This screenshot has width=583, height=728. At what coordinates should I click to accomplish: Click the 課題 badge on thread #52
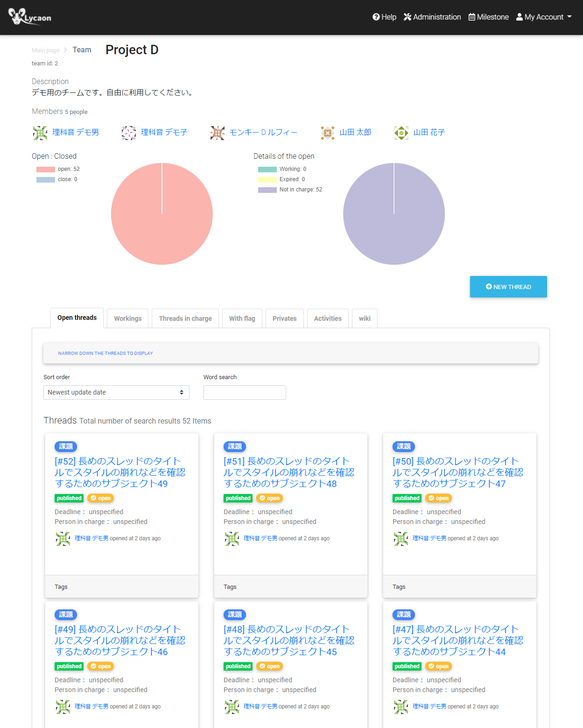66,446
